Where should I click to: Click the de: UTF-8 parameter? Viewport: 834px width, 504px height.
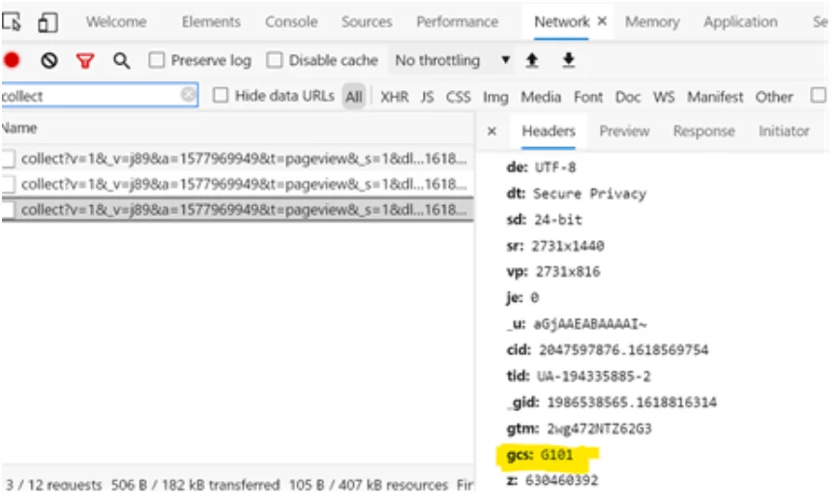(541, 167)
